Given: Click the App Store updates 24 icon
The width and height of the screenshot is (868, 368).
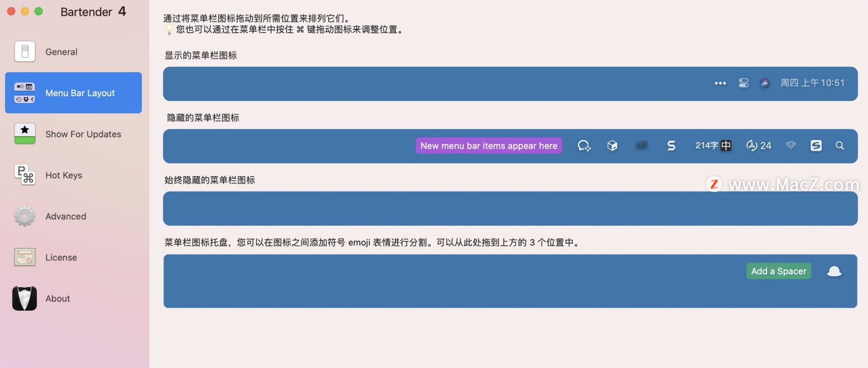Looking at the screenshot, I should tap(759, 146).
